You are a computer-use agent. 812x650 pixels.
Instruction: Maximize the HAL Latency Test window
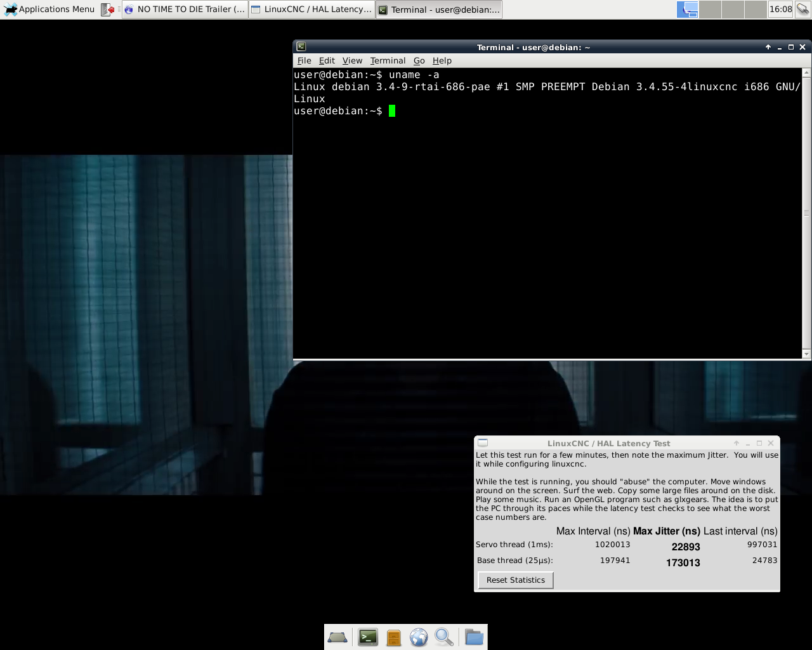[x=759, y=443]
